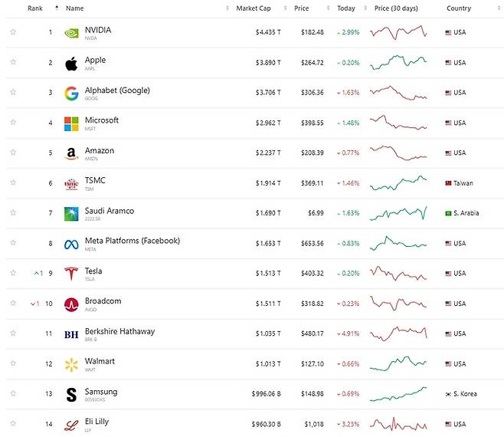Click the Meta Platforms logo
The width and height of the screenshot is (504, 437).
pyautogui.click(x=71, y=244)
